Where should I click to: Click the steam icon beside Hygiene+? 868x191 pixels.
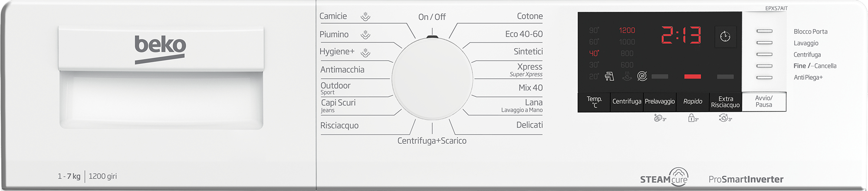[365, 52]
